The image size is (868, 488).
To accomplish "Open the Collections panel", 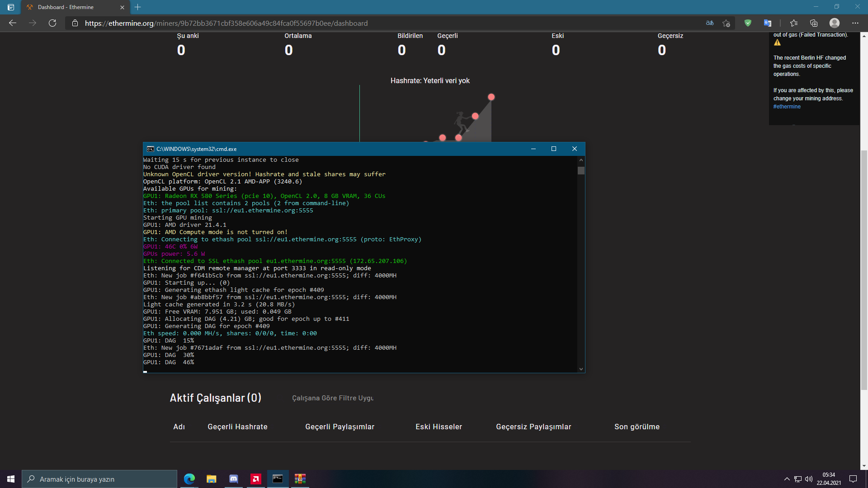I will [x=814, y=23].
